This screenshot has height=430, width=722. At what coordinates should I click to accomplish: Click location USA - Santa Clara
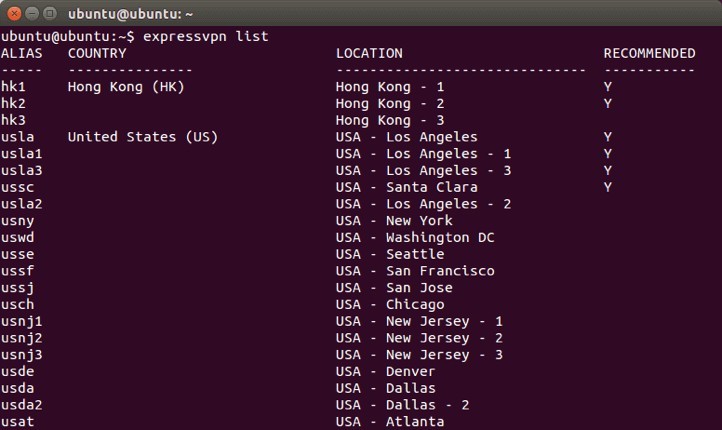point(407,187)
